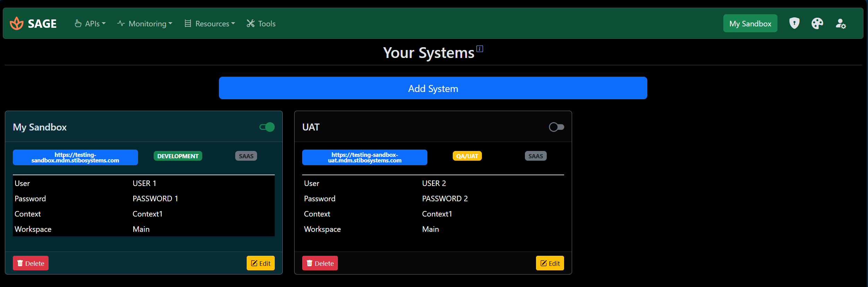Click the UAT card title
The width and height of the screenshot is (868, 287).
pos(310,127)
